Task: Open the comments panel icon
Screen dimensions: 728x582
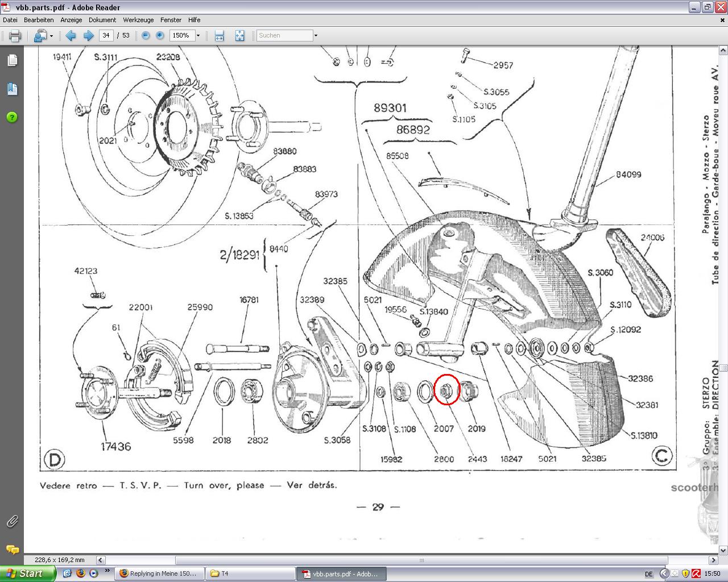Action: tap(12, 550)
